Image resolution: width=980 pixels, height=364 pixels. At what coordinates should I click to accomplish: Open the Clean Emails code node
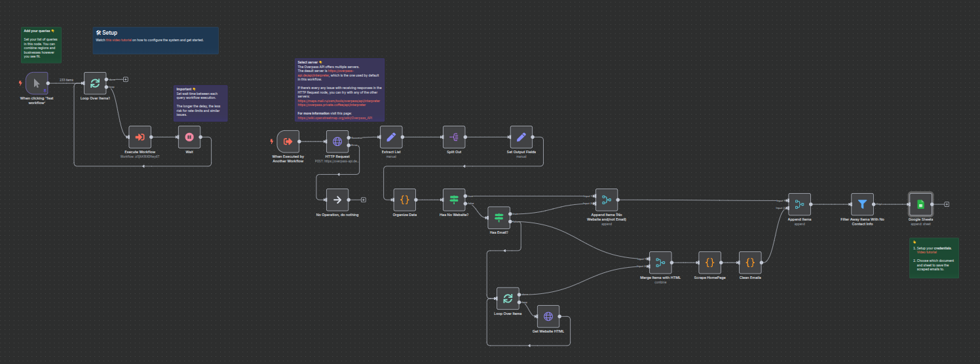pos(750,263)
